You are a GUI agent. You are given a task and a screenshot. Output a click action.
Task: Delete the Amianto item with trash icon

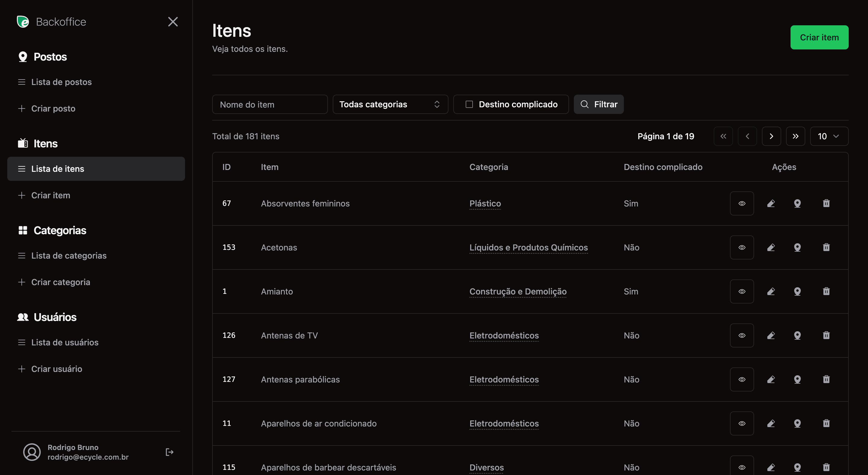[x=826, y=291]
